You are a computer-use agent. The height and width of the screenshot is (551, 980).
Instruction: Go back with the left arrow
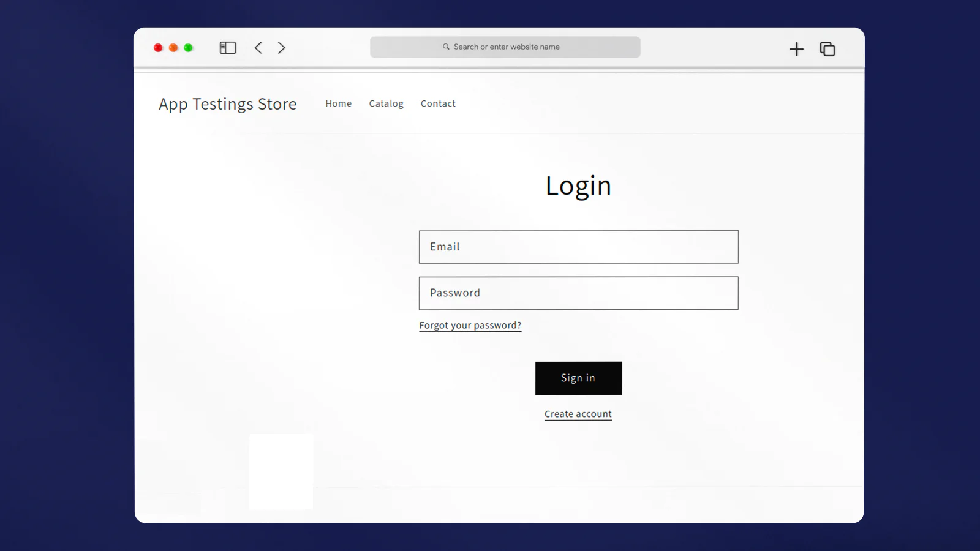[258, 48]
